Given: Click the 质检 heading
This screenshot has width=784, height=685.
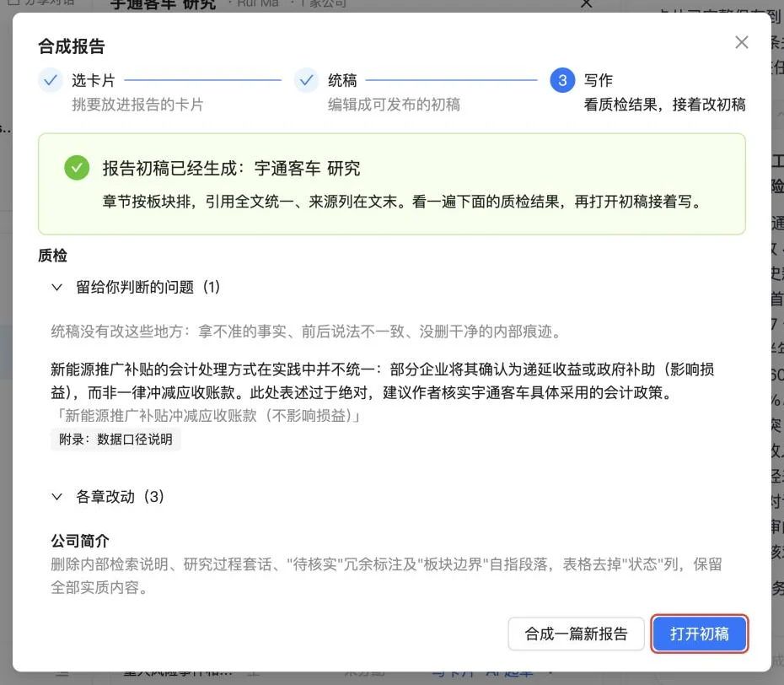Looking at the screenshot, I should [x=52, y=256].
